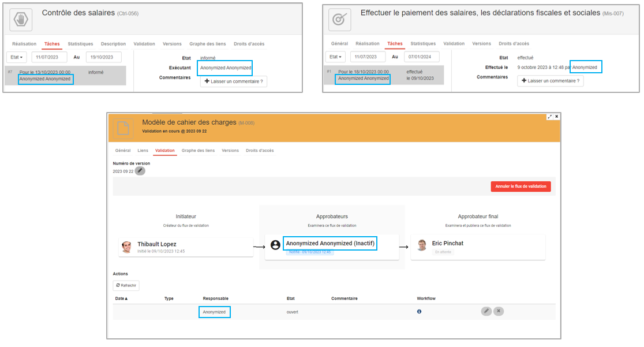Viewport: 644px width, 347px height.
Task: Click the edit pencil icon in actions row
Action: 486,311
